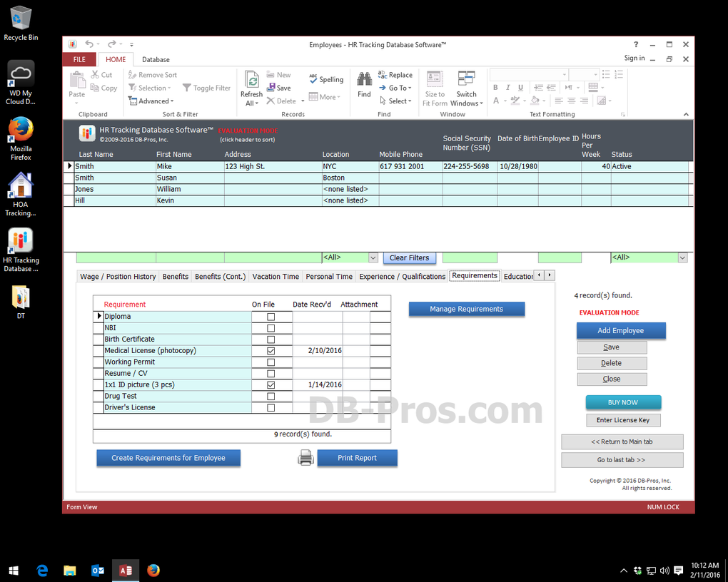This screenshot has height=582, width=728.
Task: Click the Switch Windows icon
Action: click(x=466, y=78)
